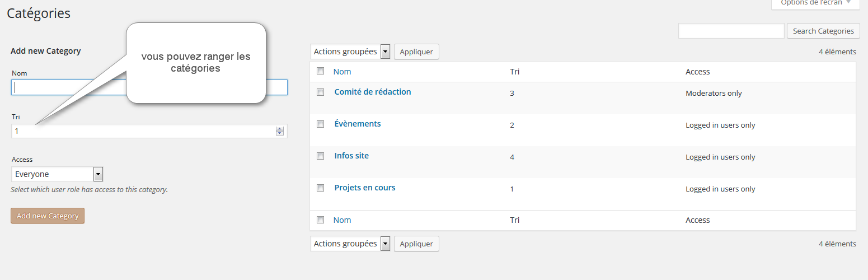The width and height of the screenshot is (868, 280).
Task: Open the Access dropdown showing Everyone
Action: tap(57, 174)
